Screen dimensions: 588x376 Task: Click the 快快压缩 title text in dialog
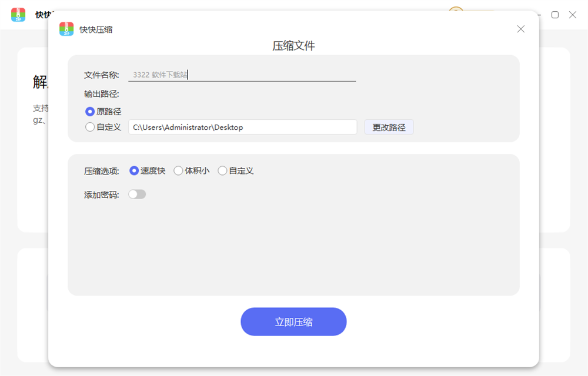coord(96,29)
